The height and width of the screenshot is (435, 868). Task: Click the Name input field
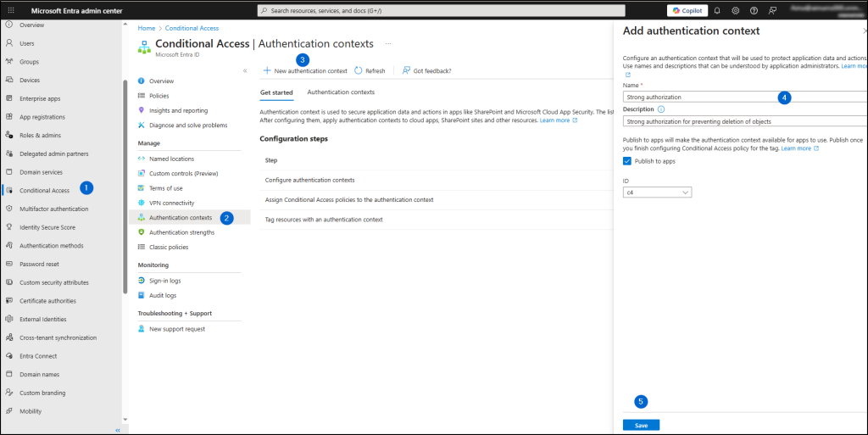(745, 97)
